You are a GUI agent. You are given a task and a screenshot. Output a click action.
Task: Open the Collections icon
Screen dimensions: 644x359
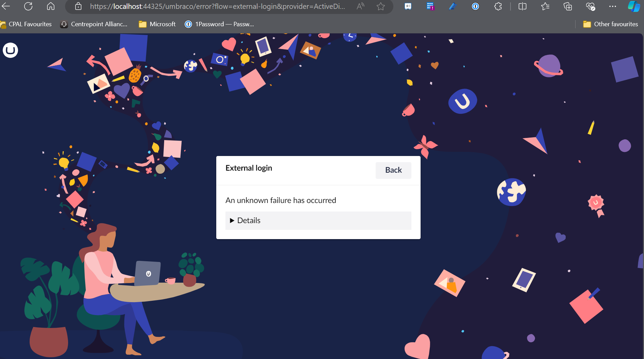click(x=568, y=6)
